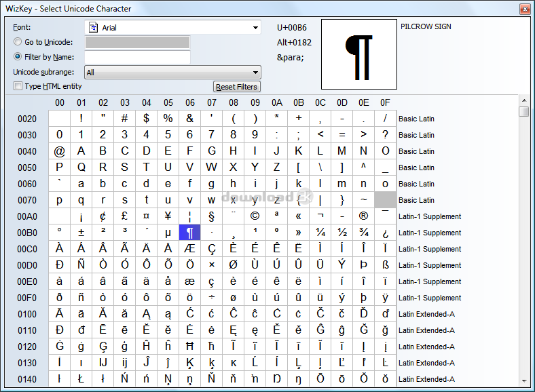Pick the yen ¥ currency symbol
The image size is (535, 392).
pyautogui.click(x=168, y=216)
